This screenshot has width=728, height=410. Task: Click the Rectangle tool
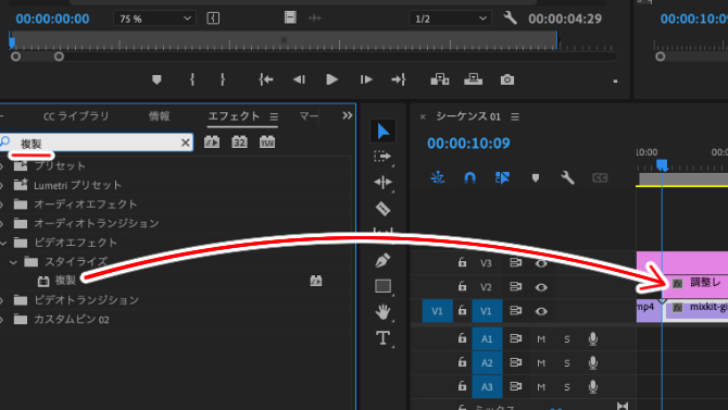(x=383, y=286)
